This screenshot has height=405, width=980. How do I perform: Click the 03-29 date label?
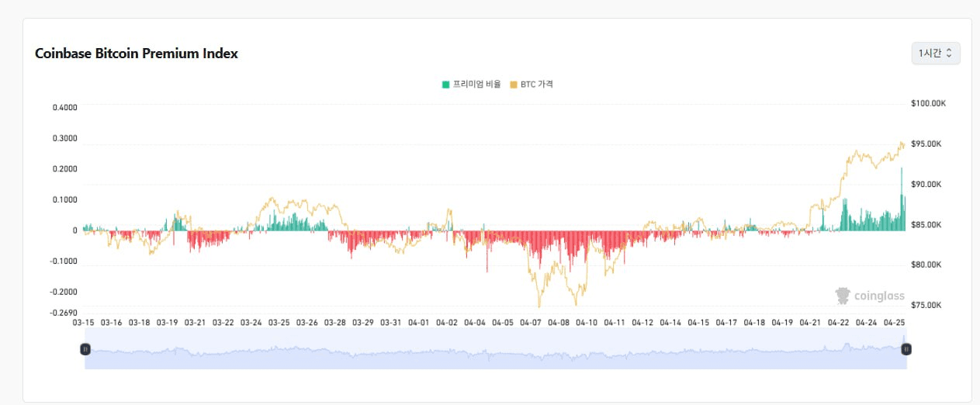coord(363,322)
